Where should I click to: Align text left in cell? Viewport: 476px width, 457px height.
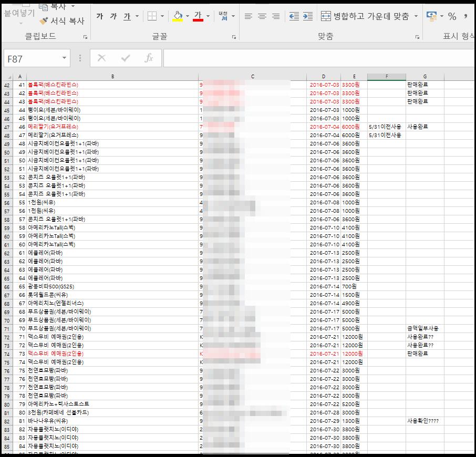coord(249,17)
